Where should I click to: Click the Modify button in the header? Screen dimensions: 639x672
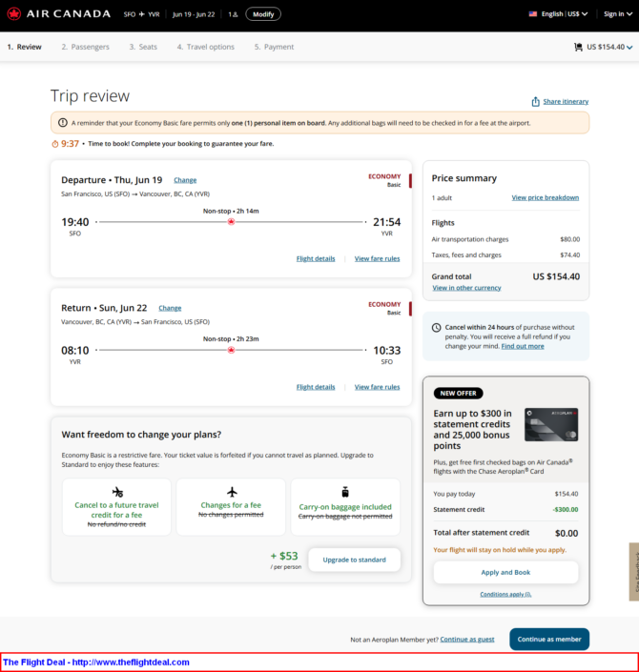(263, 14)
